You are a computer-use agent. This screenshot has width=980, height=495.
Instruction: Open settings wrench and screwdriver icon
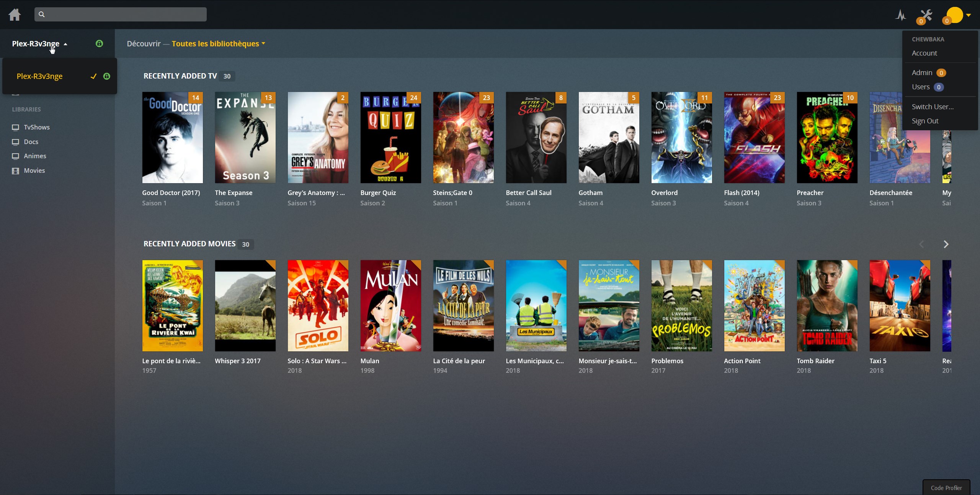(926, 15)
